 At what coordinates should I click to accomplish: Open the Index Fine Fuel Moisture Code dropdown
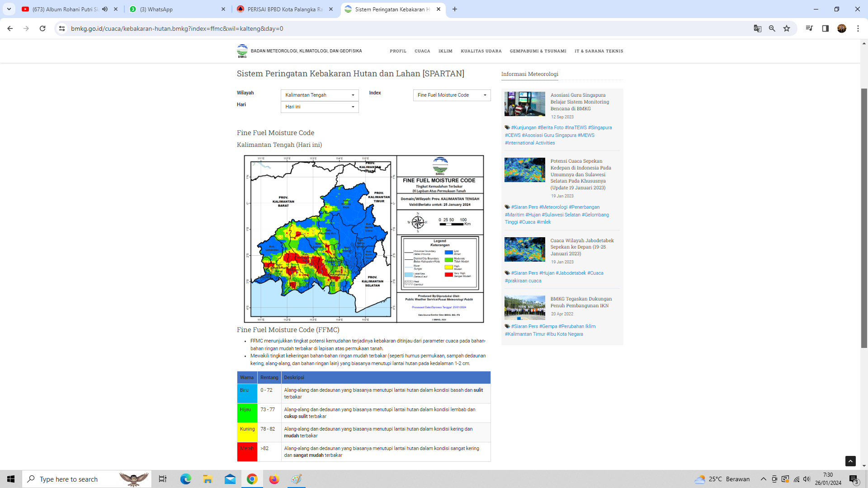(452, 95)
